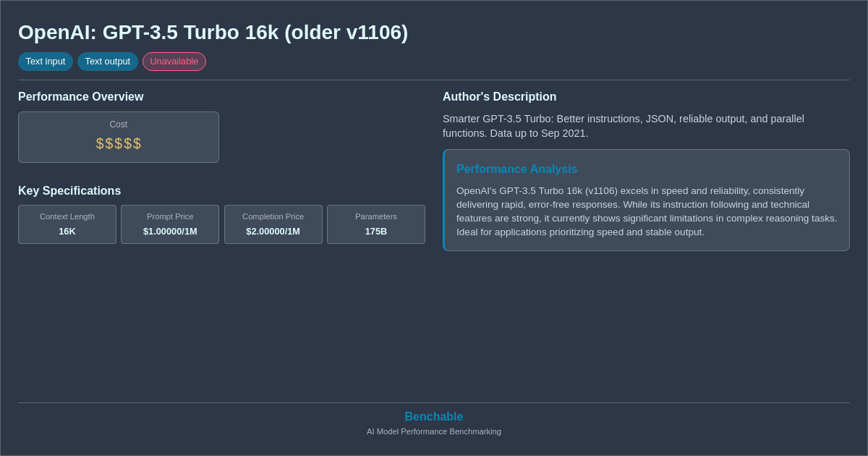Select the Text output capability badge

pos(107,62)
